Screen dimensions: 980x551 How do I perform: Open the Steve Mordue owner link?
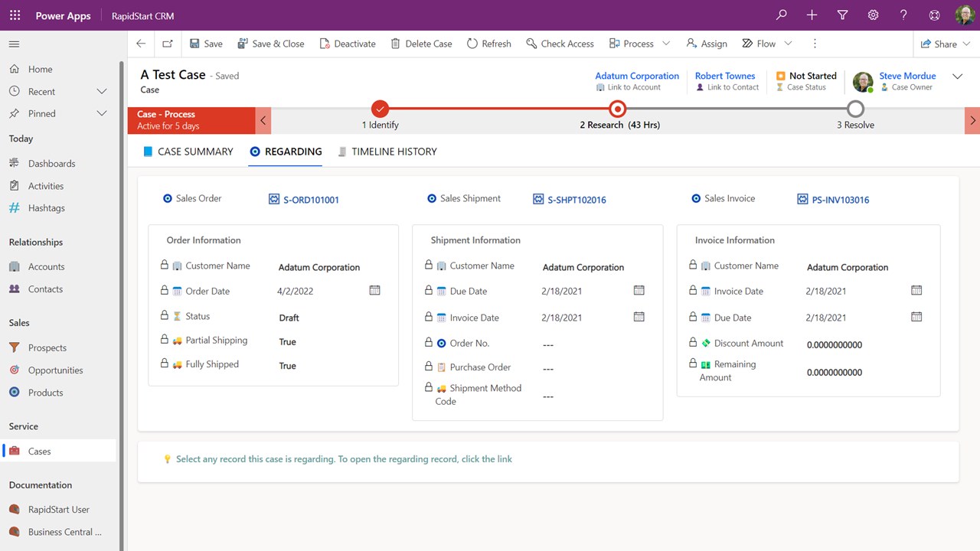pos(907,76)
